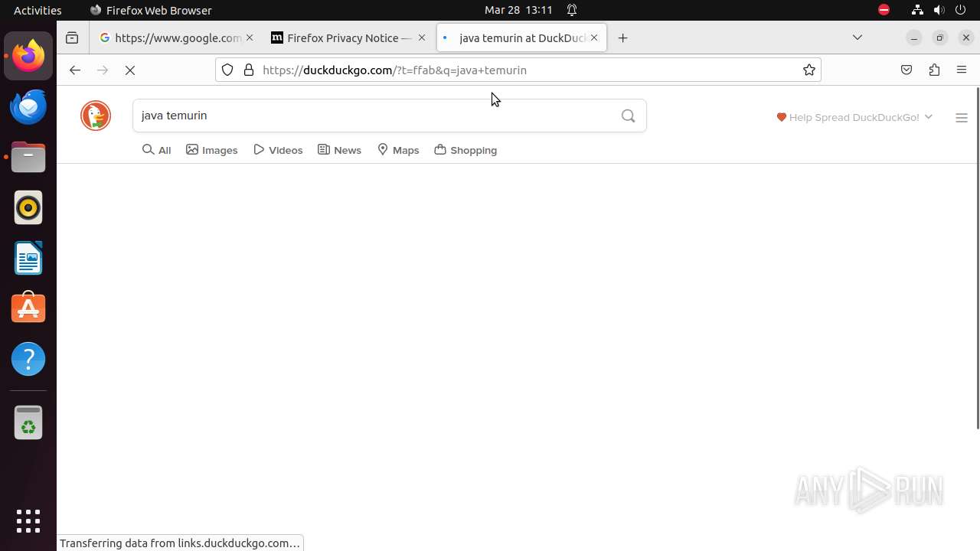Click the DuckDuckGo duck logo
The height and width of the screenshot is (551, 980).
pyautogui.click(x=96, y=116)
